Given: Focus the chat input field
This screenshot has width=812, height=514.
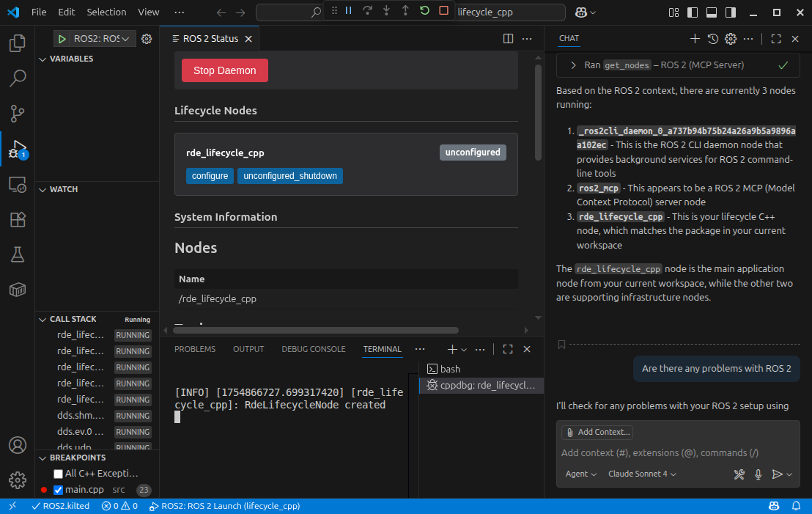Looking at the screenshot, I should pyautogui.click(x=677, y=453).
